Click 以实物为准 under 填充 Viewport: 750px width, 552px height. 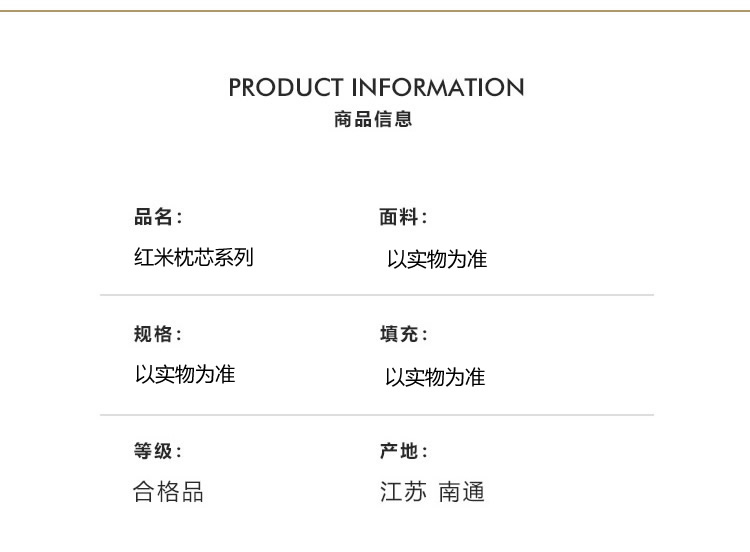[435, 377]
